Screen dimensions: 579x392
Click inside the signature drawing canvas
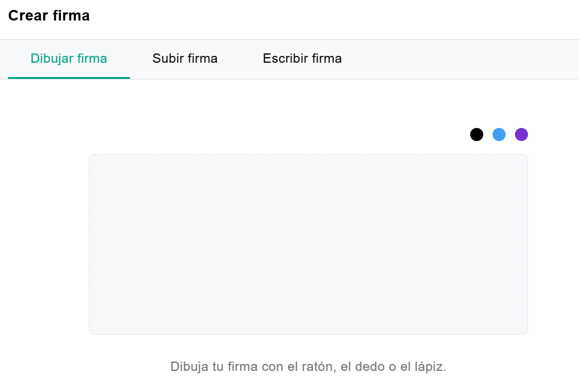308,244
